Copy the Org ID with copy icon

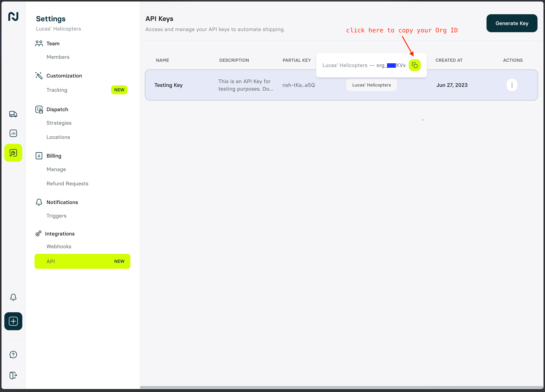tap(415, 65)
